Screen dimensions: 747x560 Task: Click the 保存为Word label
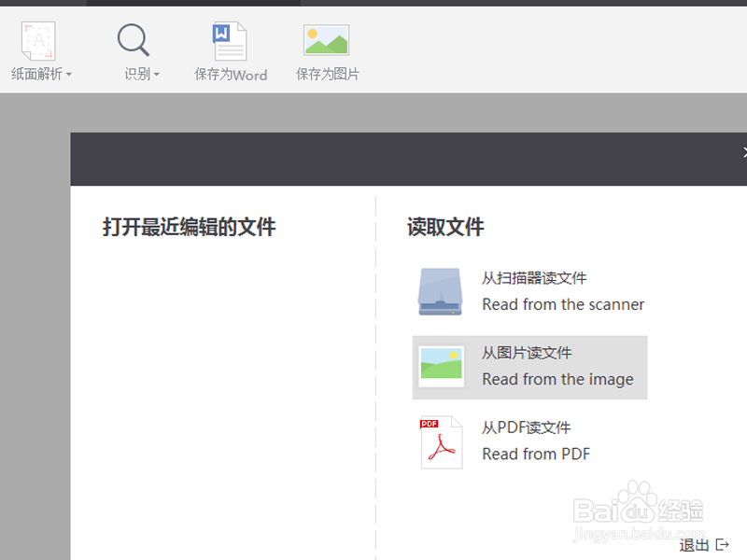(x=231, y=75)
